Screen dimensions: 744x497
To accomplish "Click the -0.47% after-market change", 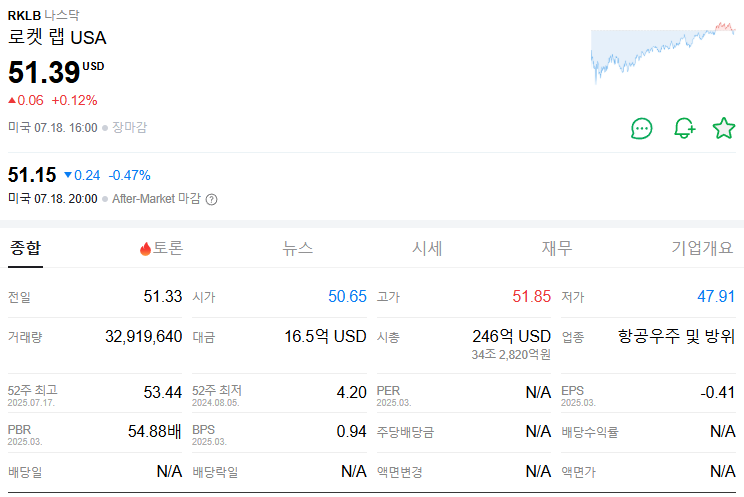I will [x=130, y=176].
